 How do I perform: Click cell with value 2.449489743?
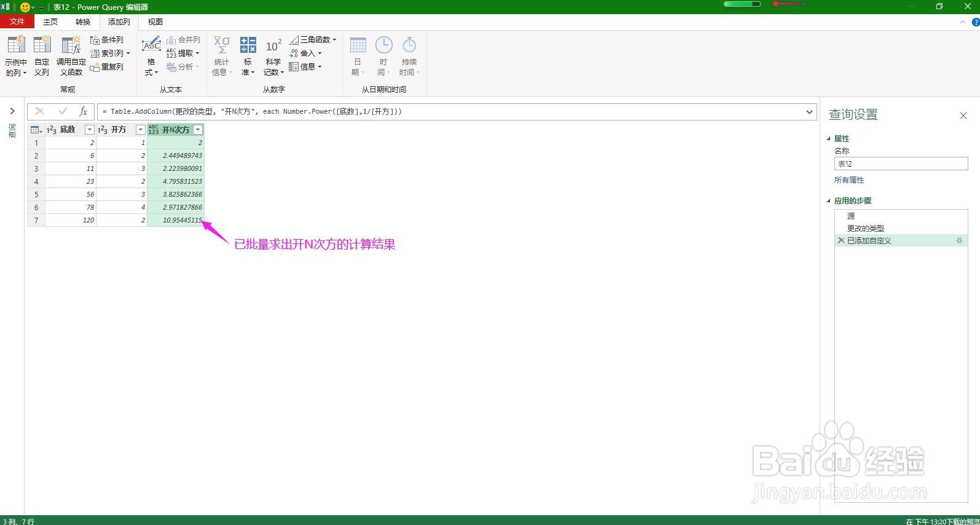click(x=176, y=156)
